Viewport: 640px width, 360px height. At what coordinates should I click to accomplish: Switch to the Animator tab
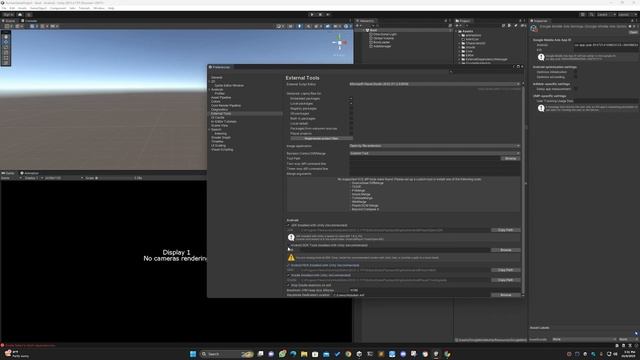point(29,173)
